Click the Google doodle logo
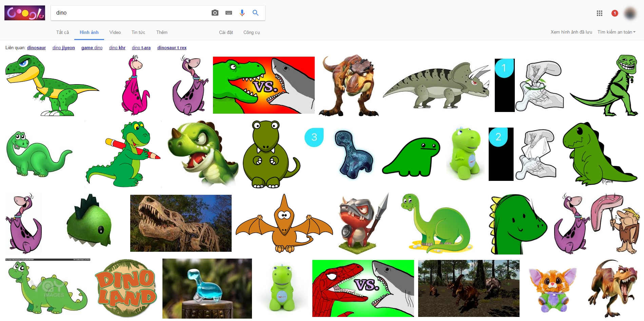The height and width of the screenshot is (321, 644). [x=25, y=13]
